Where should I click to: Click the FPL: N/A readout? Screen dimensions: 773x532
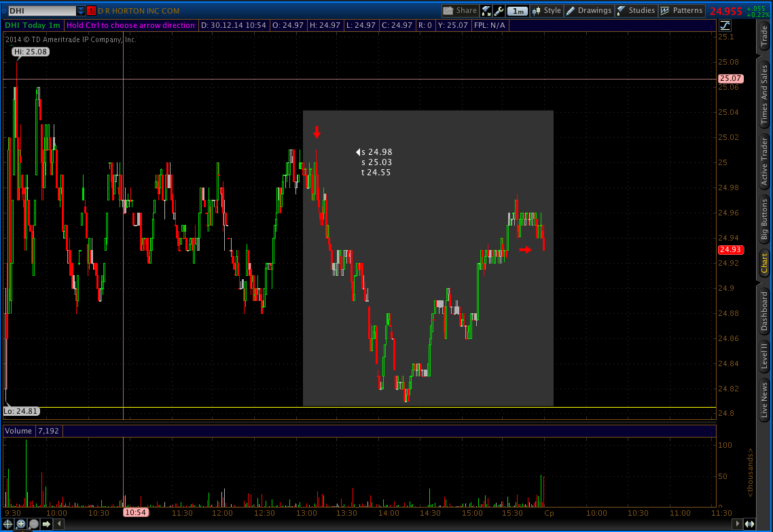point(490,25)
